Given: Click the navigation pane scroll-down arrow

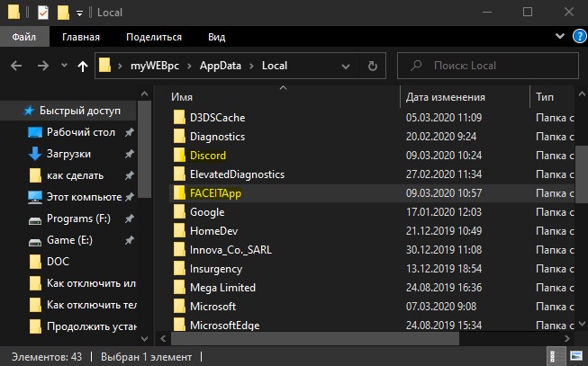Looking at the screenshot, I should 144,339.
